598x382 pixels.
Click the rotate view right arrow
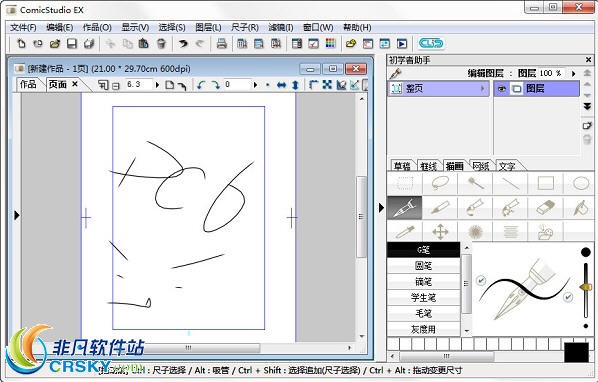[x=215, y=85]
